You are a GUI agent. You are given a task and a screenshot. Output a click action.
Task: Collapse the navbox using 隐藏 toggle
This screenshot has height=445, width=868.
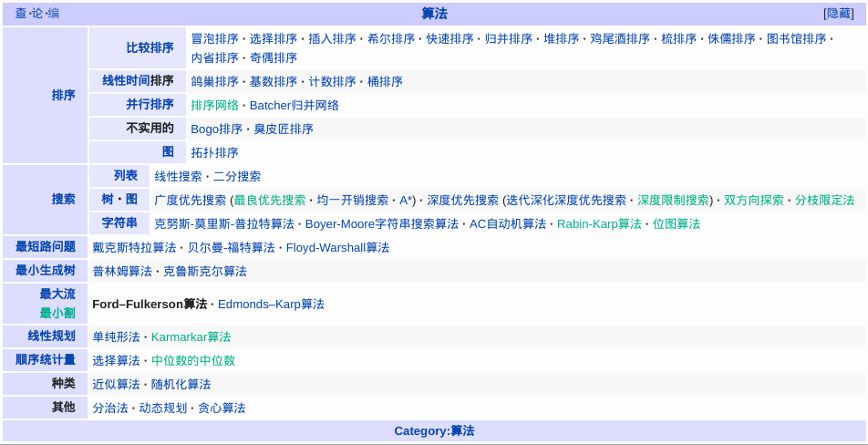(x=839, y=14)
